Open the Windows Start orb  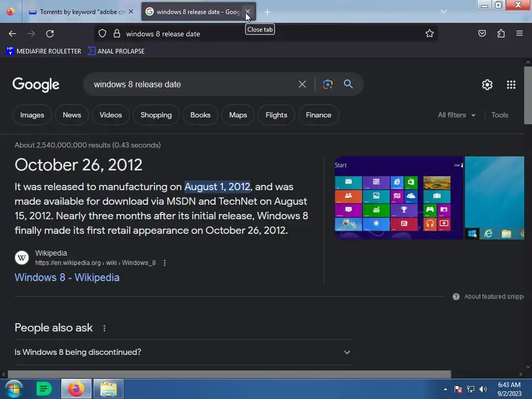pos(14,389)
